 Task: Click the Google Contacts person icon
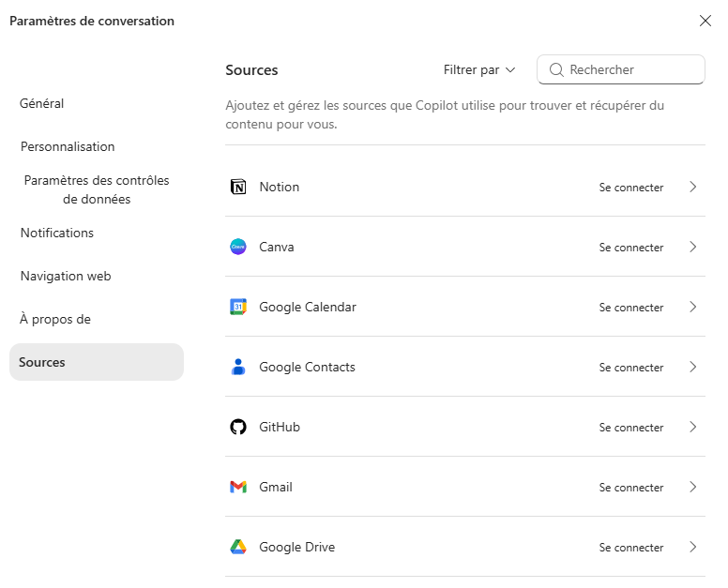coord(238,367)
